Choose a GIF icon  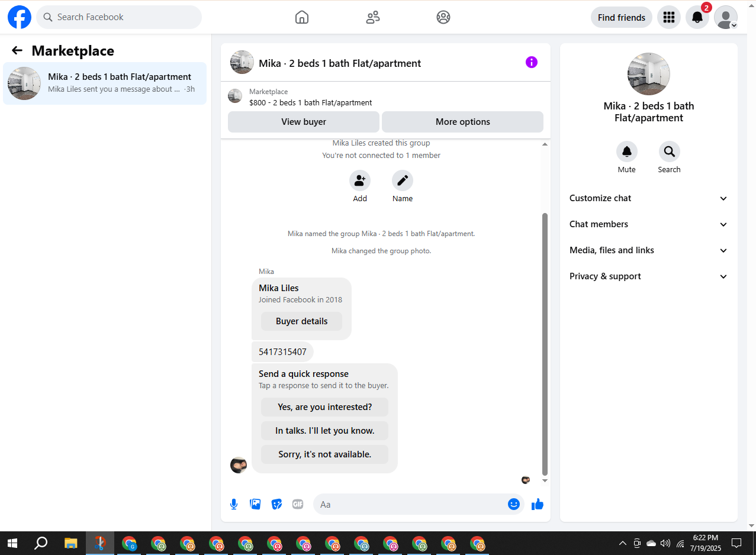298,504
